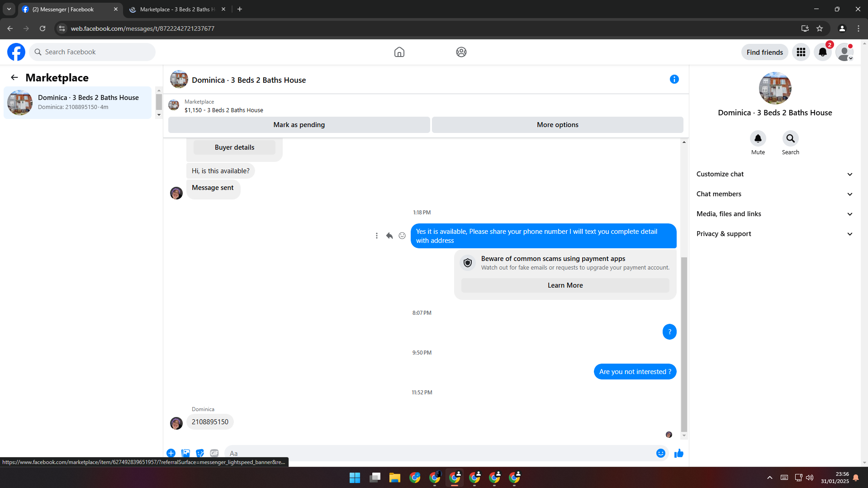Click the browser address bar URL
Screen dimensions: 868x488
[x=142, y=28]
